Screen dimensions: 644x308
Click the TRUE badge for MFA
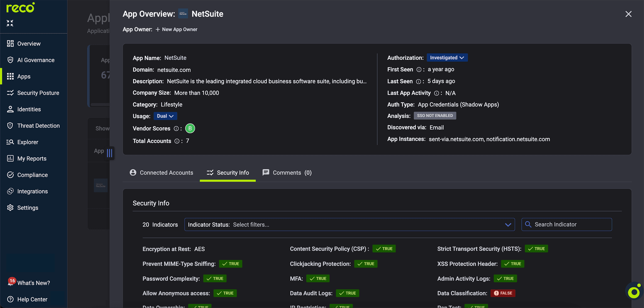coord(318,278)
